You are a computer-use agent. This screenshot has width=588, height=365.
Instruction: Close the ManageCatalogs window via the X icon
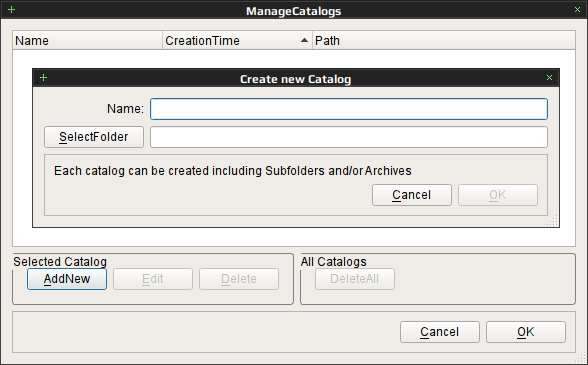(x=578, y=10)
